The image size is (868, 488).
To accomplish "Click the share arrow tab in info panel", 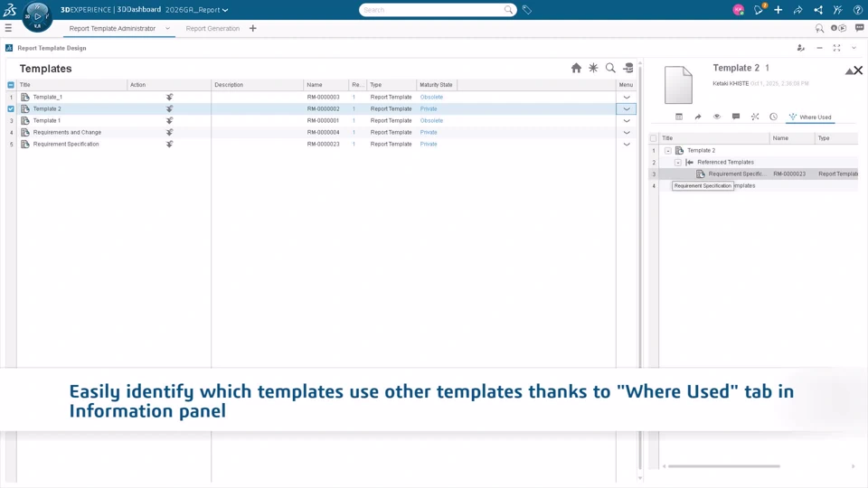I will pyautogui.click(x=698, y=117).
